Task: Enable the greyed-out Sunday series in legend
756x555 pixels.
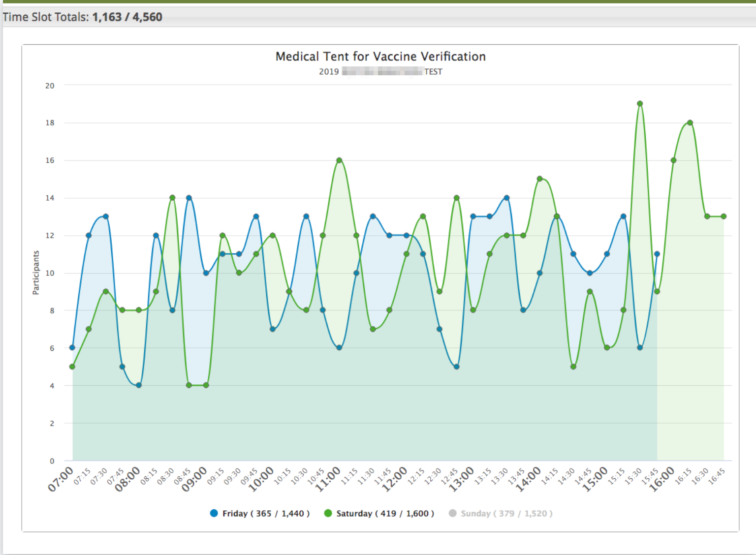Action: tap(501, 513)
